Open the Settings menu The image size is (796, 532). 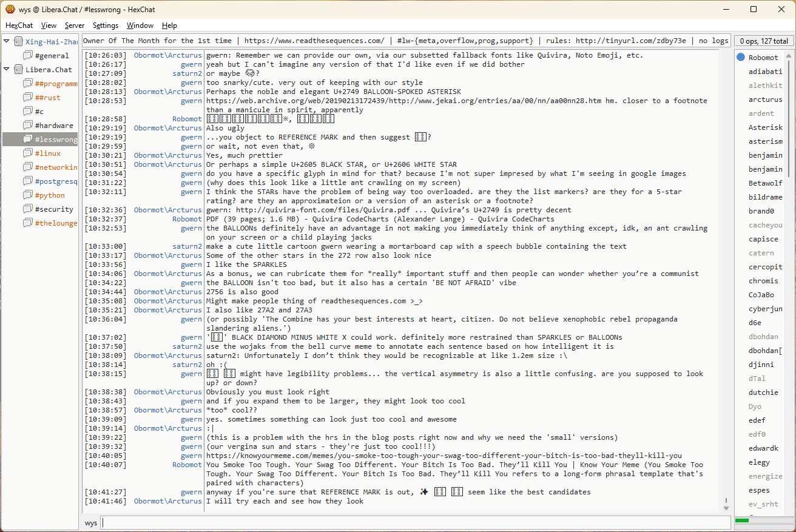106,25
